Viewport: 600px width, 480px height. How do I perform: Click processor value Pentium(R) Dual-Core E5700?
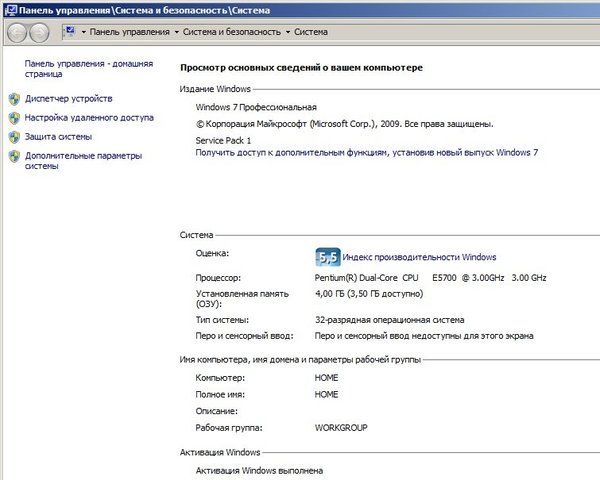(430, 278)
